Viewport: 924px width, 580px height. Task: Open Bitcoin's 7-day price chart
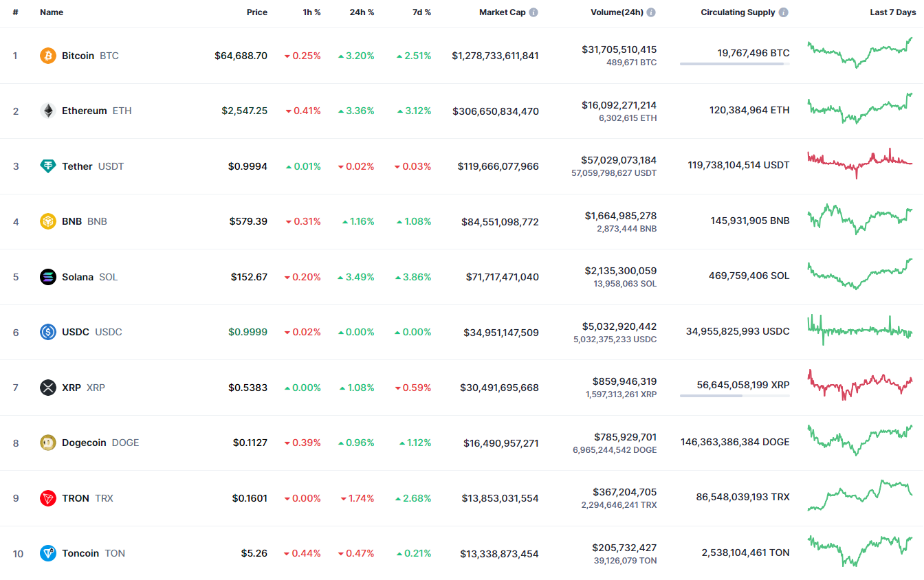point(860,53)
